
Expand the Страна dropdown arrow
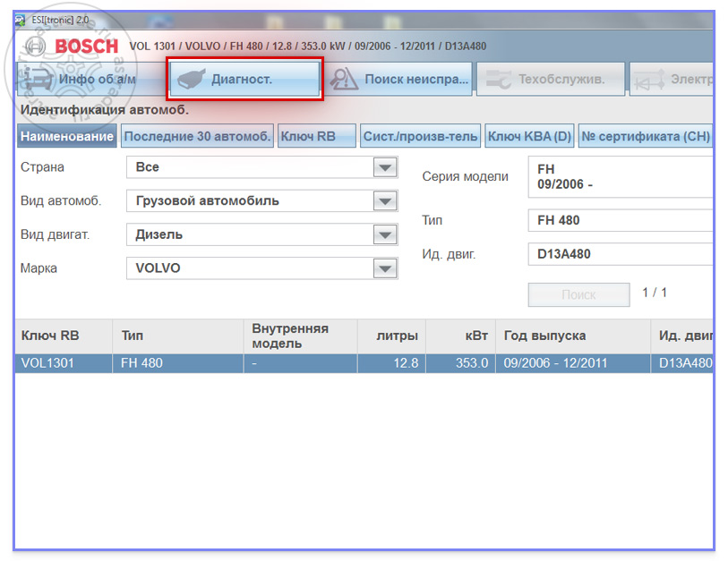point(385,167)
